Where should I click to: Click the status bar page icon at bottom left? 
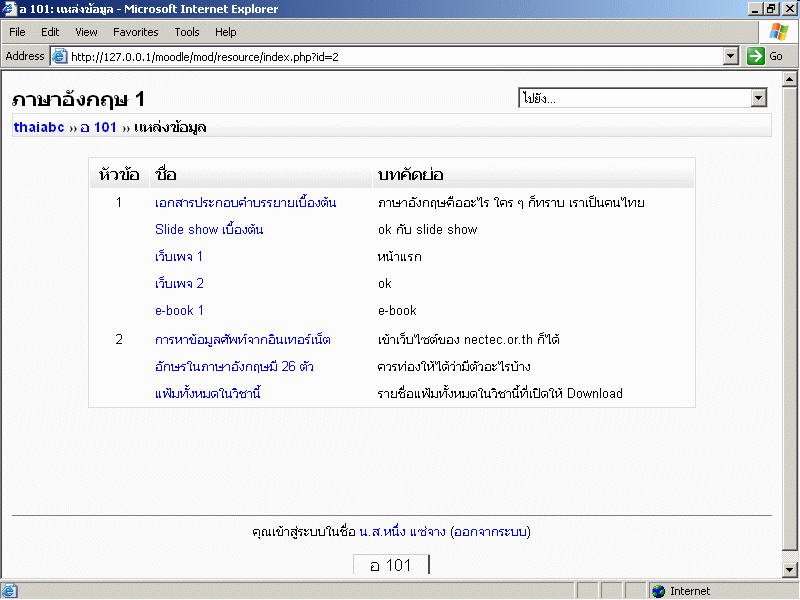click(x=10, y=591)
